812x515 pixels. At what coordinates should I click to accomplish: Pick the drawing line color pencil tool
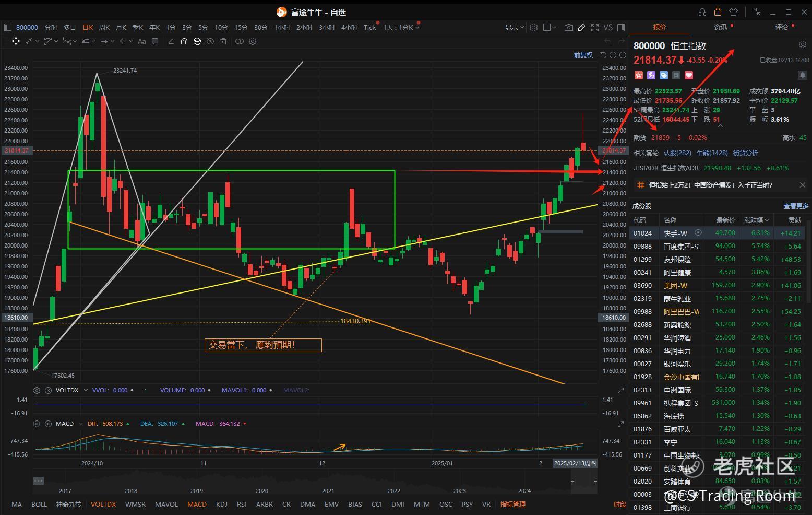coord(171,41)
